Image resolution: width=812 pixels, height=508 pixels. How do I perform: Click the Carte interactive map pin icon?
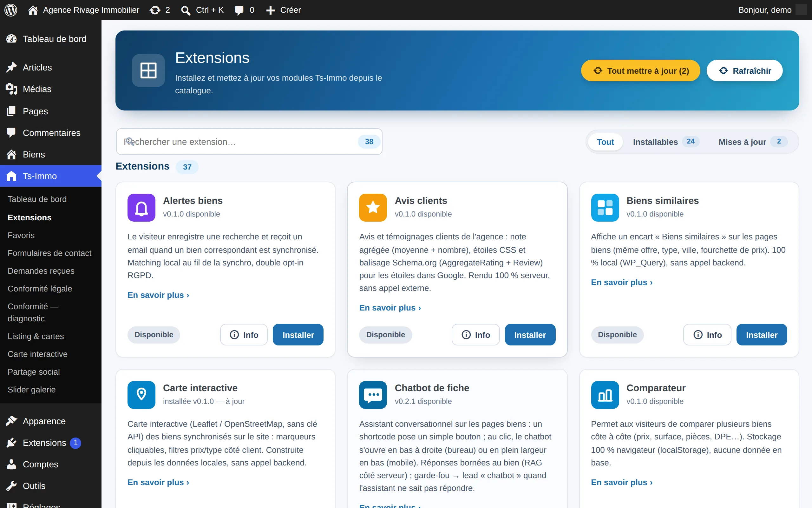point(141,395)
